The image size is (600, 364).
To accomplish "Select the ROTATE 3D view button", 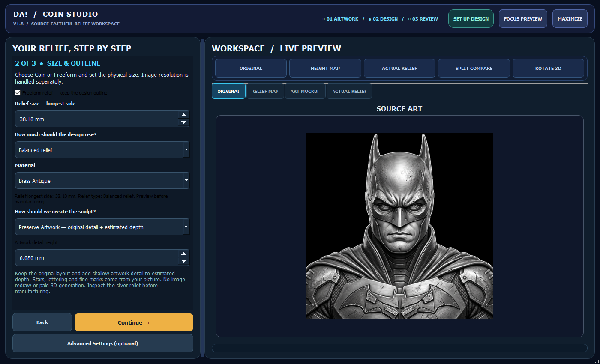I will 548,68.
